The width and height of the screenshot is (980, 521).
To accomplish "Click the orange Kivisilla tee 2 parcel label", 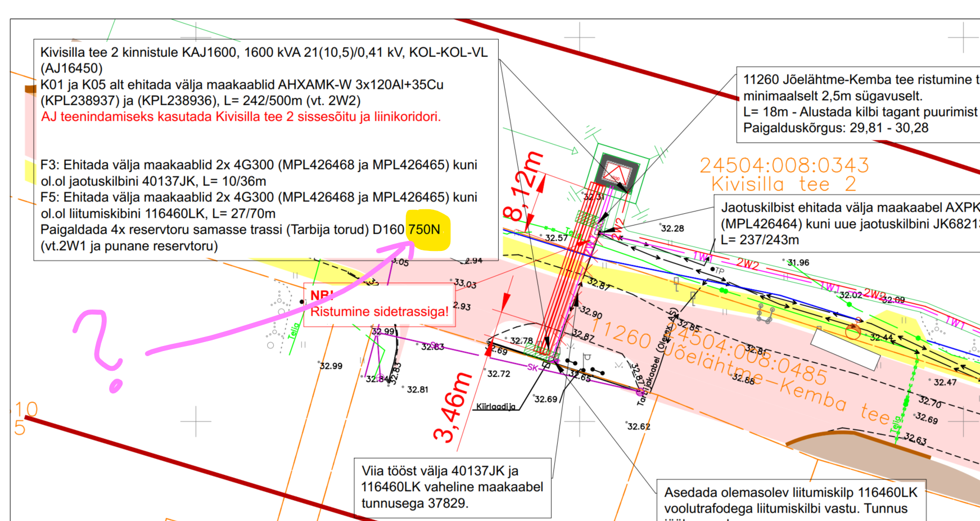I will pos(783,185).
